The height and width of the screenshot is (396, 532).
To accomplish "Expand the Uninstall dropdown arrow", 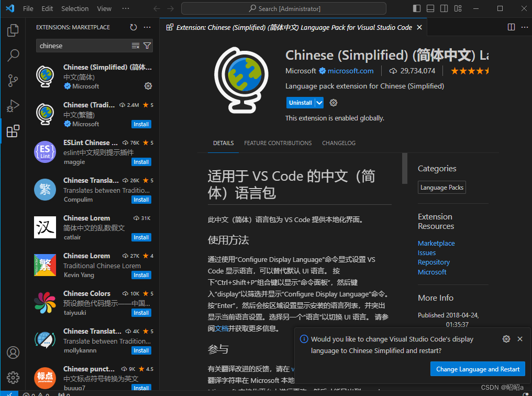I will point(319,103).
